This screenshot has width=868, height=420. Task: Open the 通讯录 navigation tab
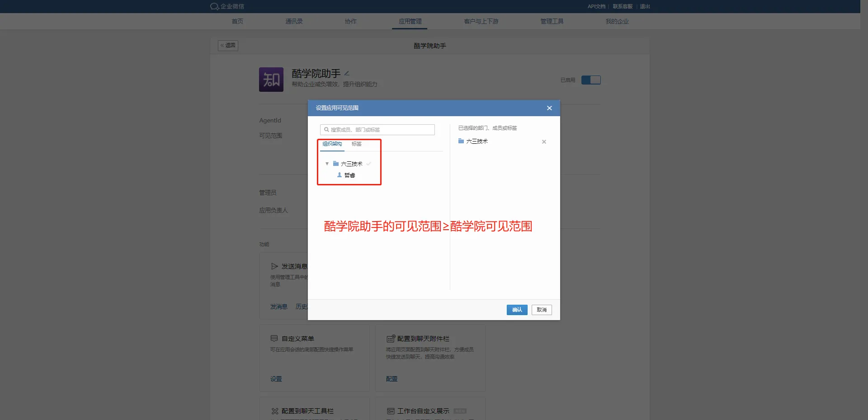click(294, 21)
